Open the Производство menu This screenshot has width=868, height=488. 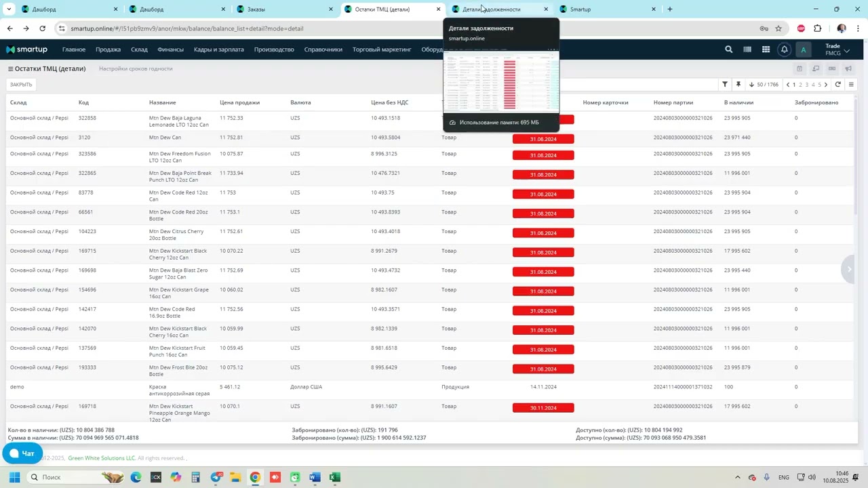coord(274,49)
